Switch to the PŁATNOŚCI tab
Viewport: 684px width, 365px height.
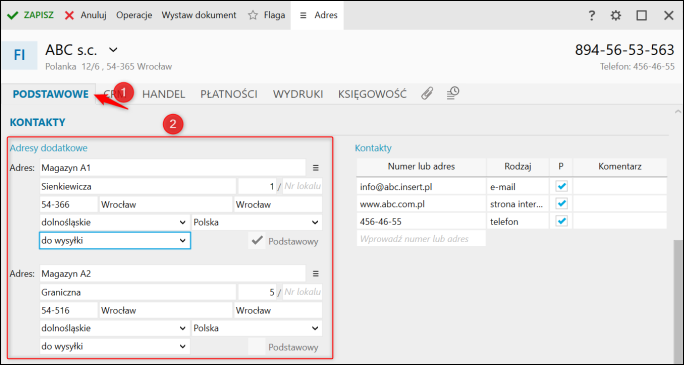click(229, 94)
